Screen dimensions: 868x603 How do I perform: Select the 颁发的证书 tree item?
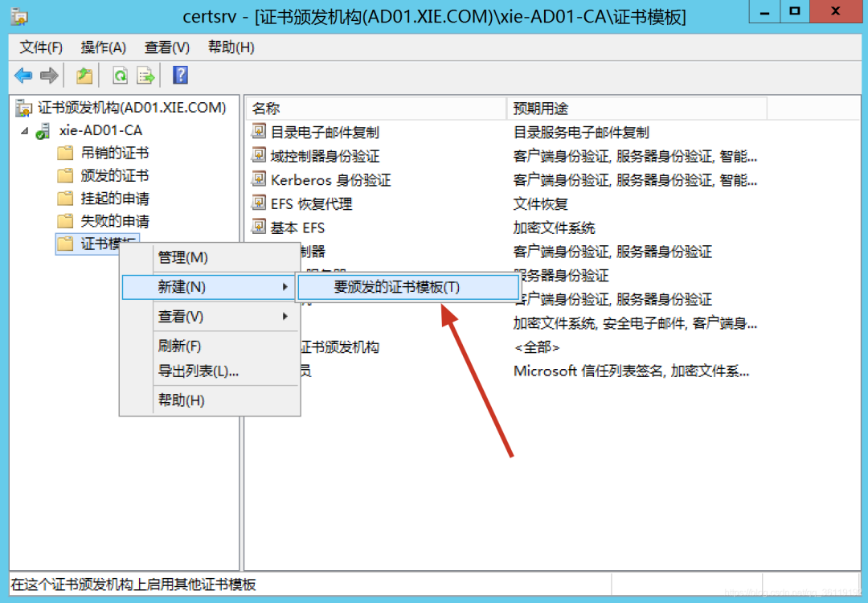(114, 175)
